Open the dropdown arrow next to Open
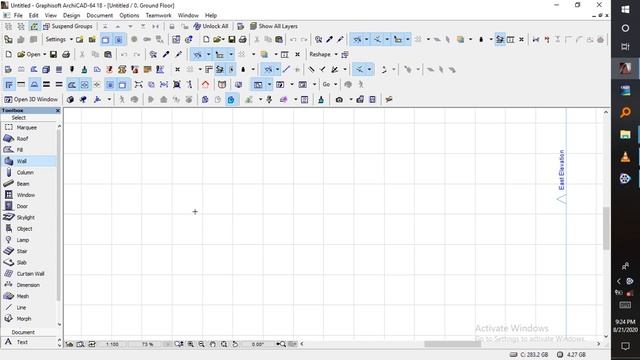 click(x=44, y=54)
